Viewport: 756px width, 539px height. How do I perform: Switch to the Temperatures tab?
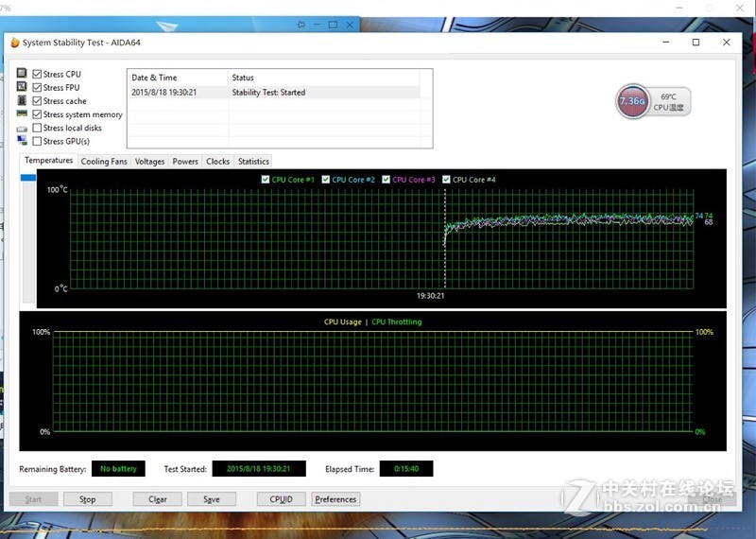49,160
